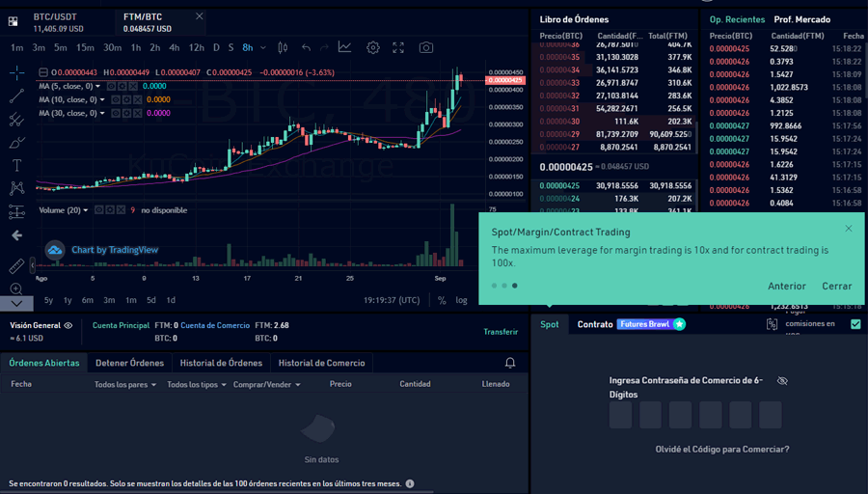Take a chart snapshot with the camera
The width and height of the screenshot is (868, 494).
pos(425,47)
